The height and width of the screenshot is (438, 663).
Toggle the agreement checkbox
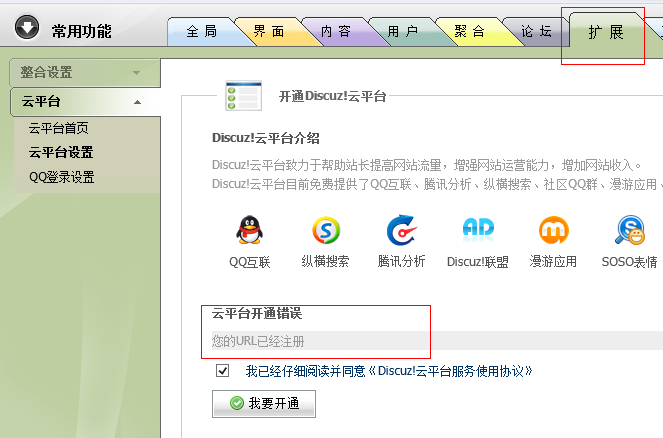click(x=222, y=371)
